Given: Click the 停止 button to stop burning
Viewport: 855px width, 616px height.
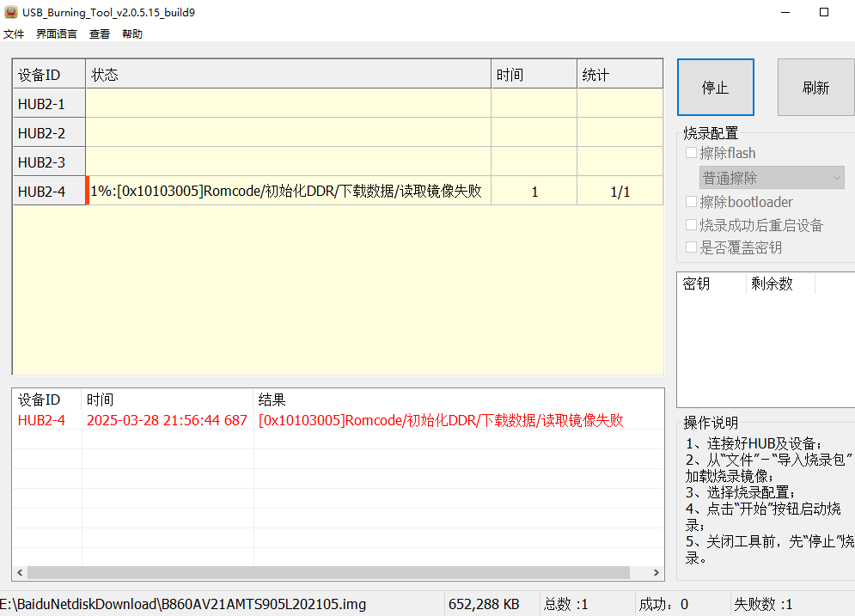Looking at the screenshot, I should 715,86.
